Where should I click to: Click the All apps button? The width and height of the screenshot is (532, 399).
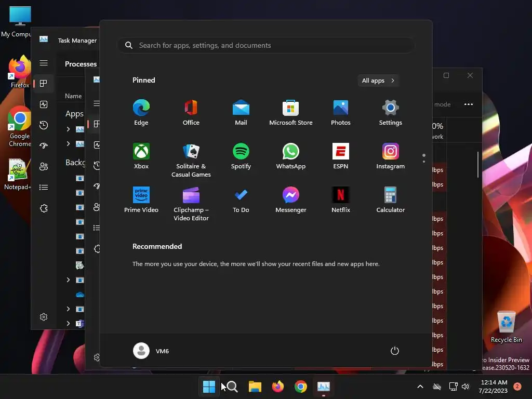(378, 81)
